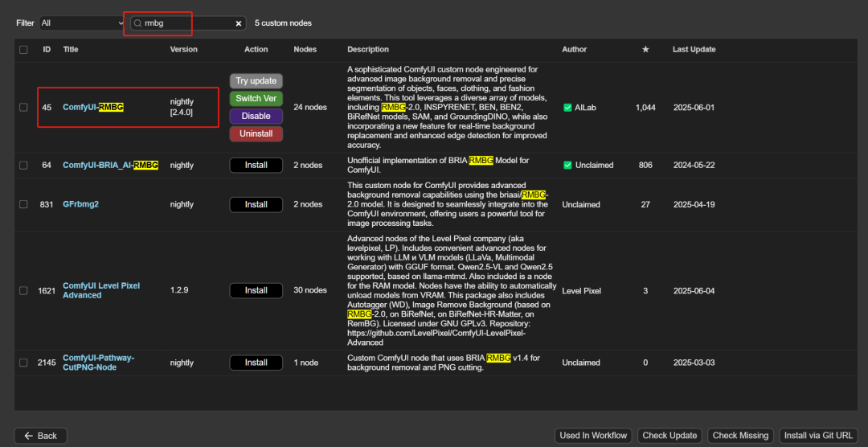Screen dimensions: 868x447
Task: Sort by the ID column header
Action: point(47,49)
